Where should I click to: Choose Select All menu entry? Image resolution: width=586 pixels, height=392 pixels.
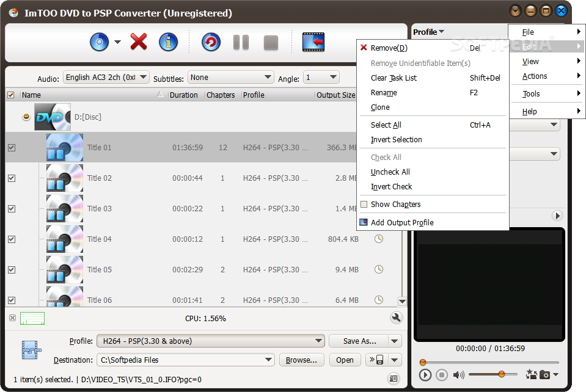pos(433,125)
